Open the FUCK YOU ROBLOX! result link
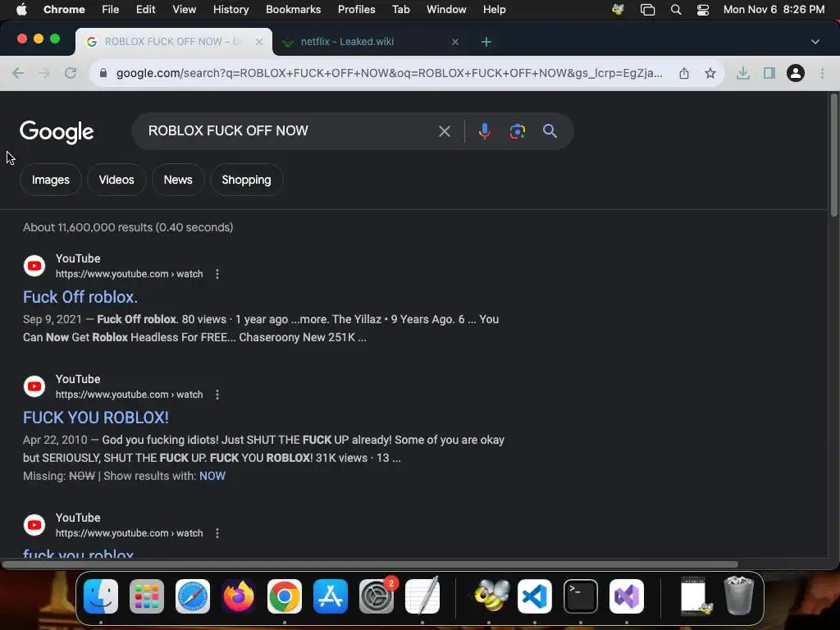 (x=96, y=418)
